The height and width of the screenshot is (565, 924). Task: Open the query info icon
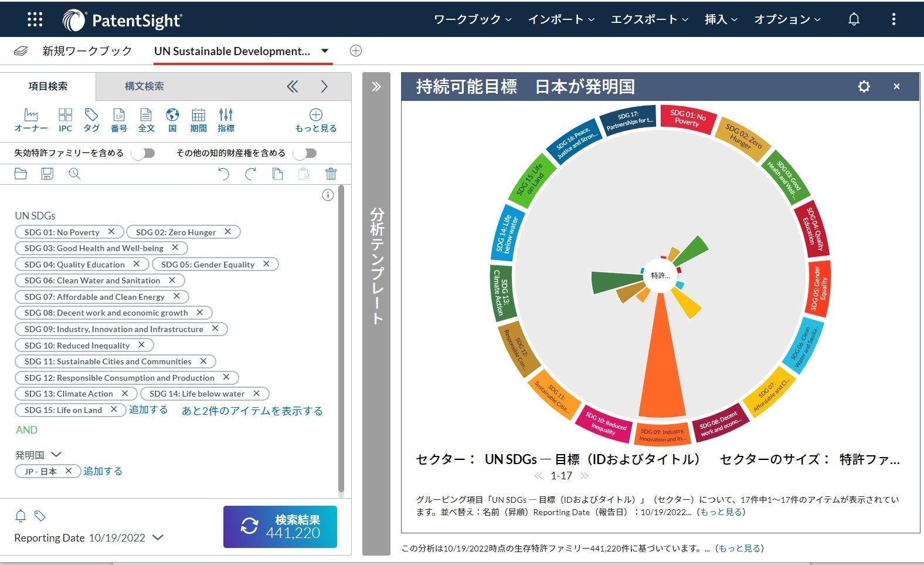pyautogui.click(x=328, y=195)
